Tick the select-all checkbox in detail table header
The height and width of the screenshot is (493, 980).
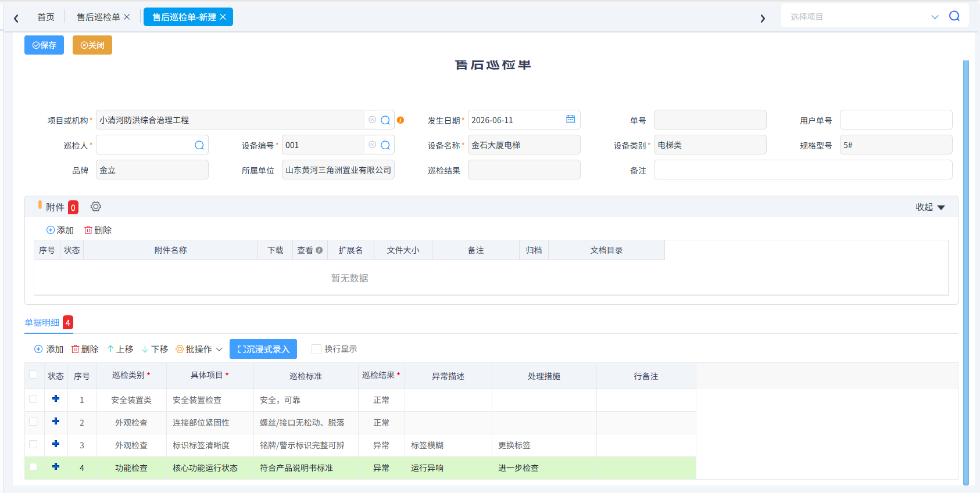click(x=33, y=375)
